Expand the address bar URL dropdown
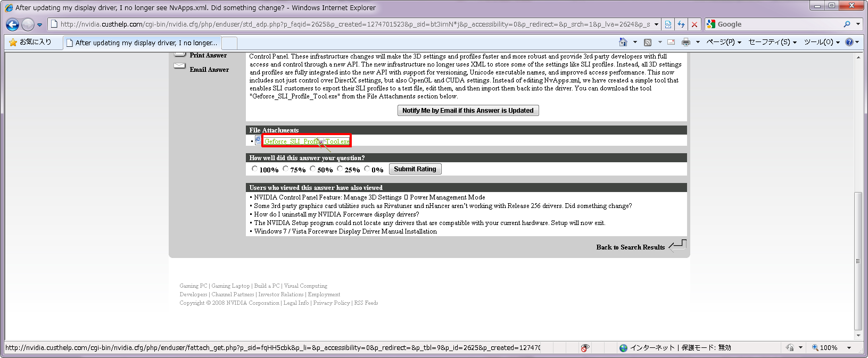This screenshot has height=358, width=868. tap(656, 24)
